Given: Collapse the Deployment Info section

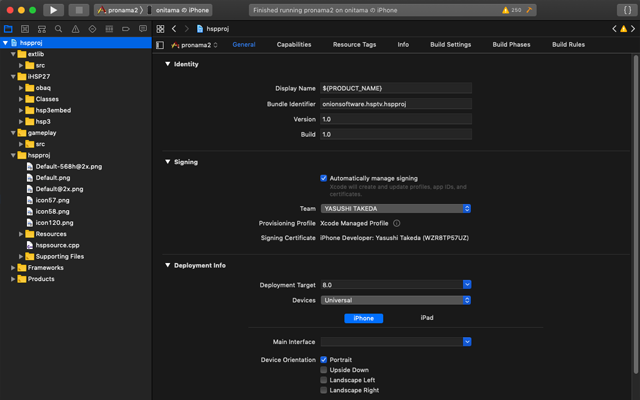Looking at the screenshot, I should coord(167,265).
